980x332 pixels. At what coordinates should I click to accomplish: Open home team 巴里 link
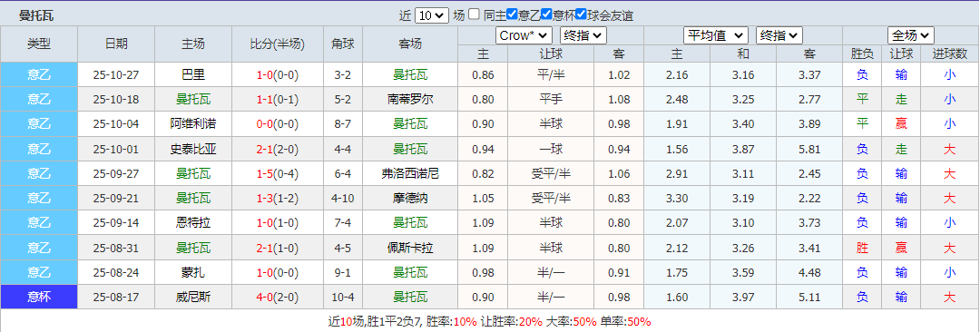pyautogui.click(x=193, y=75)
